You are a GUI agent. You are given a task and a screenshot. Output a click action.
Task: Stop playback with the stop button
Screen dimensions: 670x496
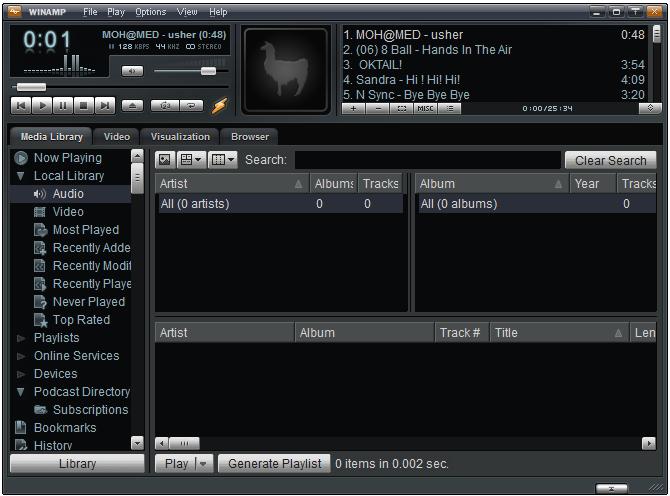point(84,105)
